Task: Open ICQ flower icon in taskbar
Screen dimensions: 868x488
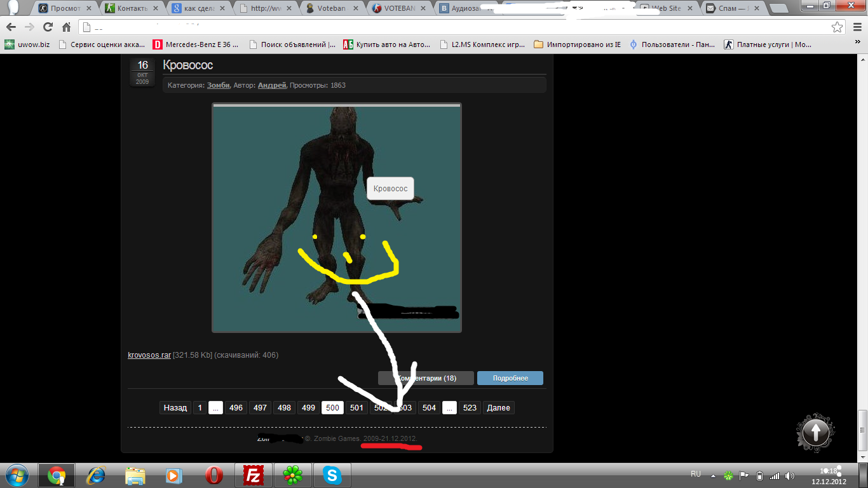Action: pos(292,475)
